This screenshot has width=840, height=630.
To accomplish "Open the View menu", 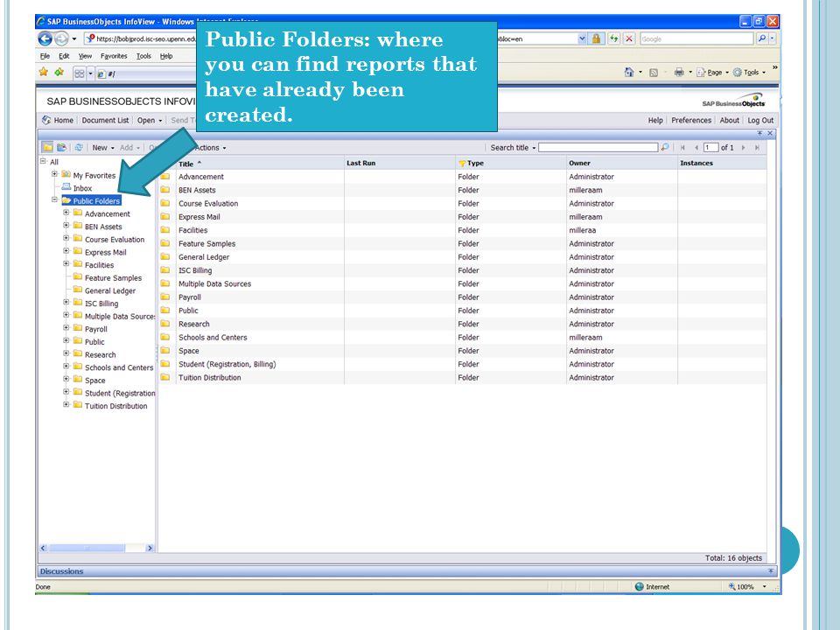I will point(85,56).
